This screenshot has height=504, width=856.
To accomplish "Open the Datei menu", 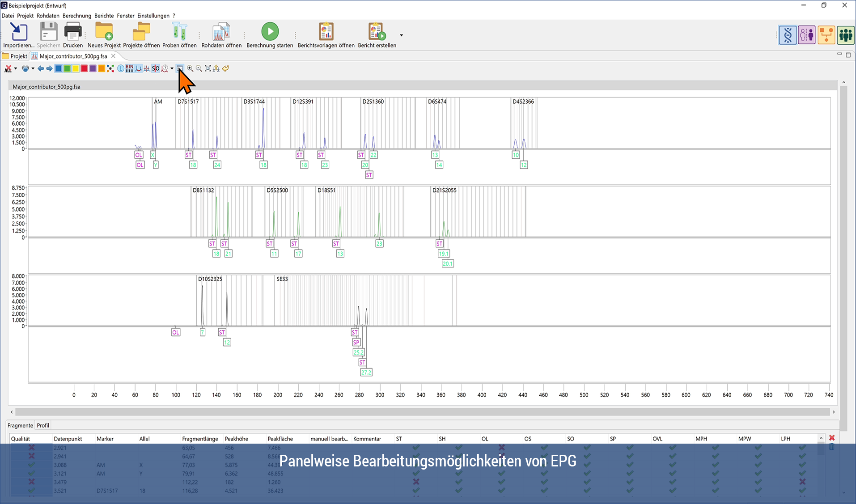I will pos(8,16).
